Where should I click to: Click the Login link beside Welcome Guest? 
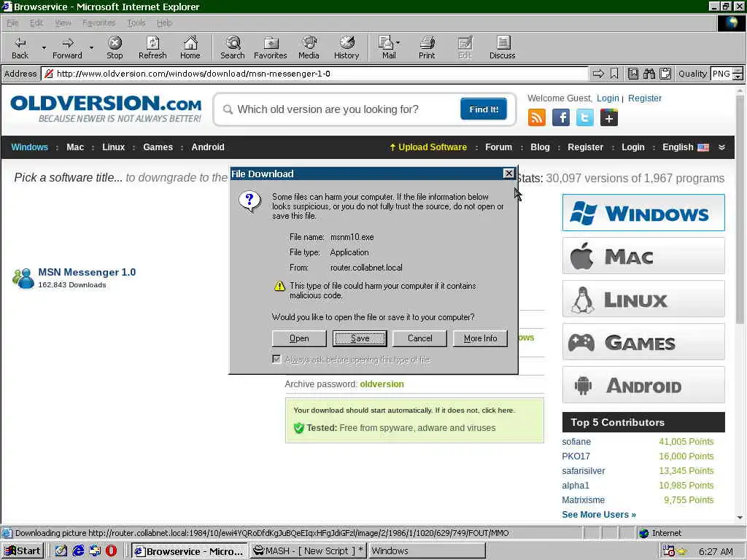coord(608,98)
